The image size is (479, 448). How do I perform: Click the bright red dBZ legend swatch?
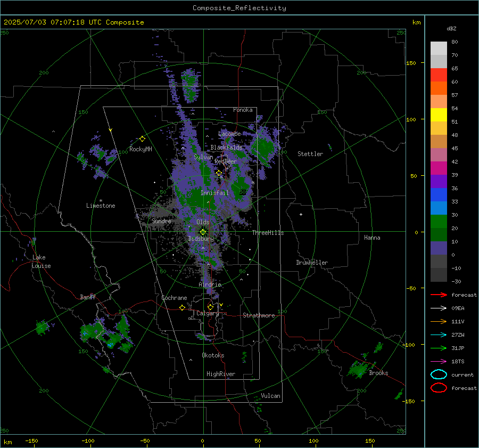pyautogui.click(x=439, y=75)
